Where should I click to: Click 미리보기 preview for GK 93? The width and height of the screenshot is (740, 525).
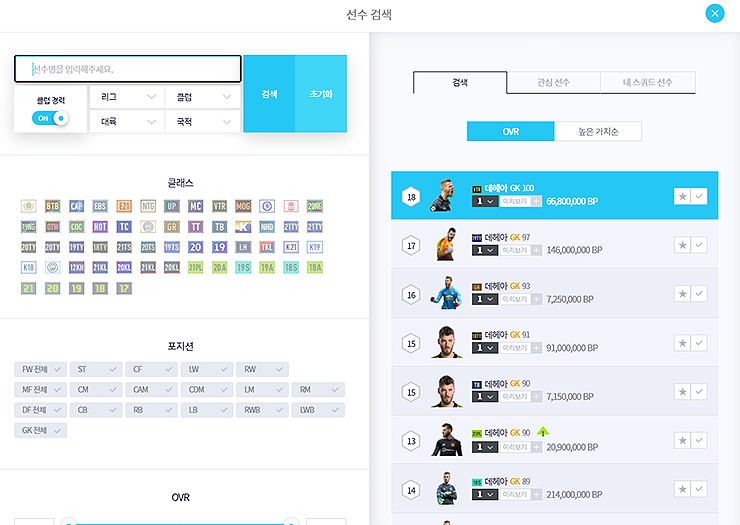click(x=514, y=299)
